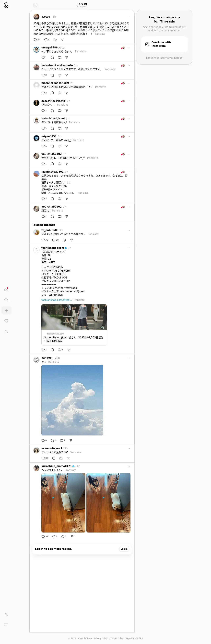This screenshot has width=211, height=644.
Task: Repost a.otsu_'s main post
Action: tap(55, 40)
